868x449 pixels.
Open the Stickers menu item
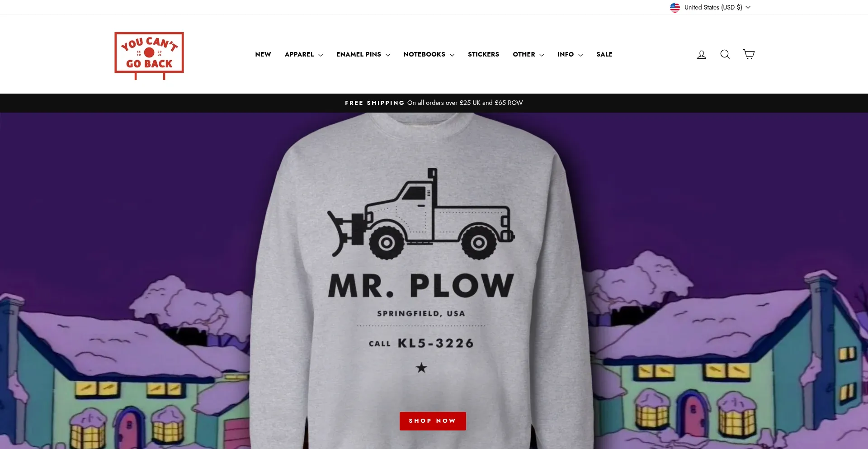pyautogui.click(x=483, y=54)
